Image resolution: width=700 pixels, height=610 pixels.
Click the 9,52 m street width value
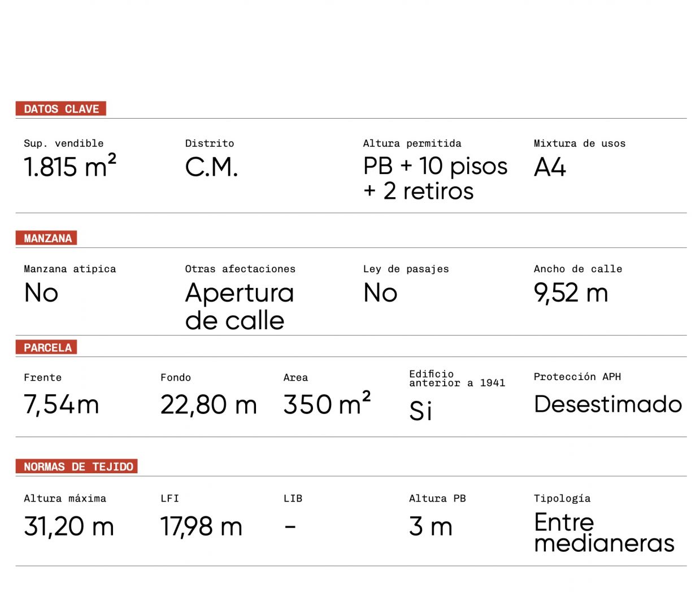tap(571, 293)
